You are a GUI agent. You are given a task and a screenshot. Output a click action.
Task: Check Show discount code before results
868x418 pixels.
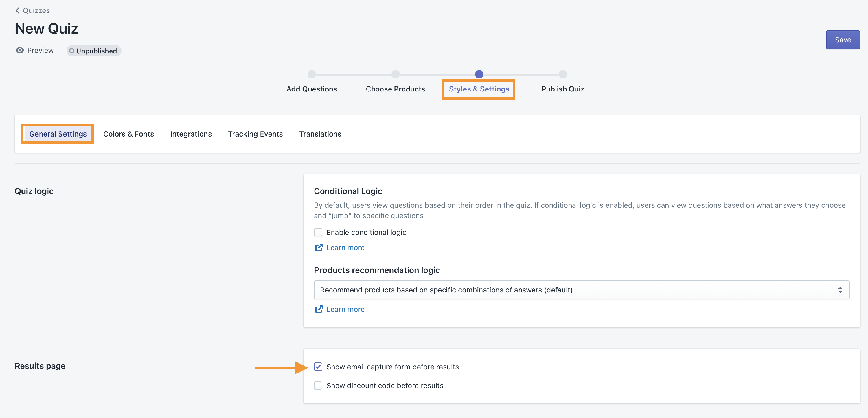coord(318,386)
